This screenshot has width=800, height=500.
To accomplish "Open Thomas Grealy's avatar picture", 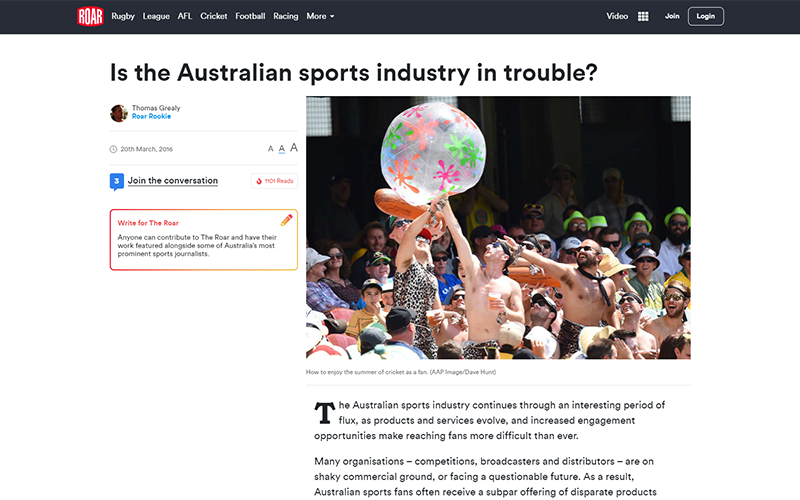I will click(x=119, y=113).
